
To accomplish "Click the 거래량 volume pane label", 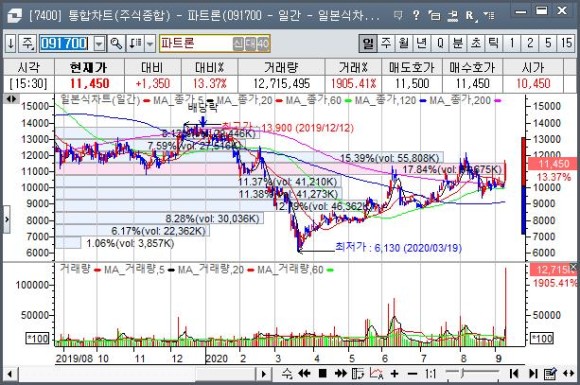I will pyautogui.click(x=75, y=269).
